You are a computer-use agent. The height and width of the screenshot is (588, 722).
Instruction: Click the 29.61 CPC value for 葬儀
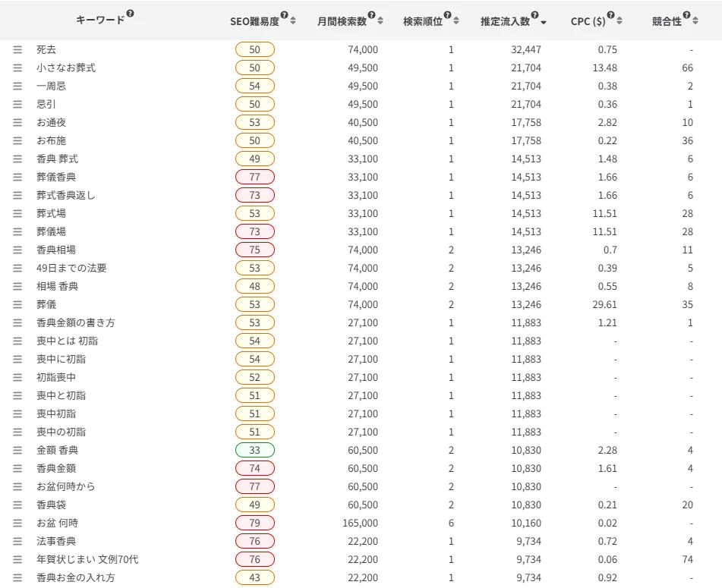[x=604, y=304]
